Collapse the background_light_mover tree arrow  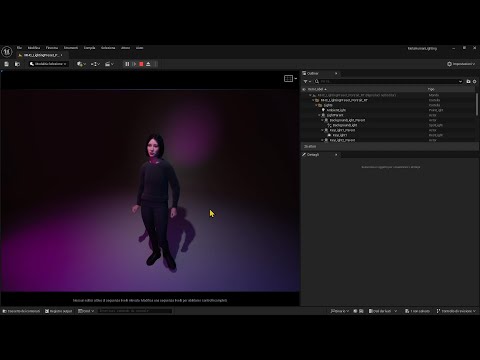322,120
